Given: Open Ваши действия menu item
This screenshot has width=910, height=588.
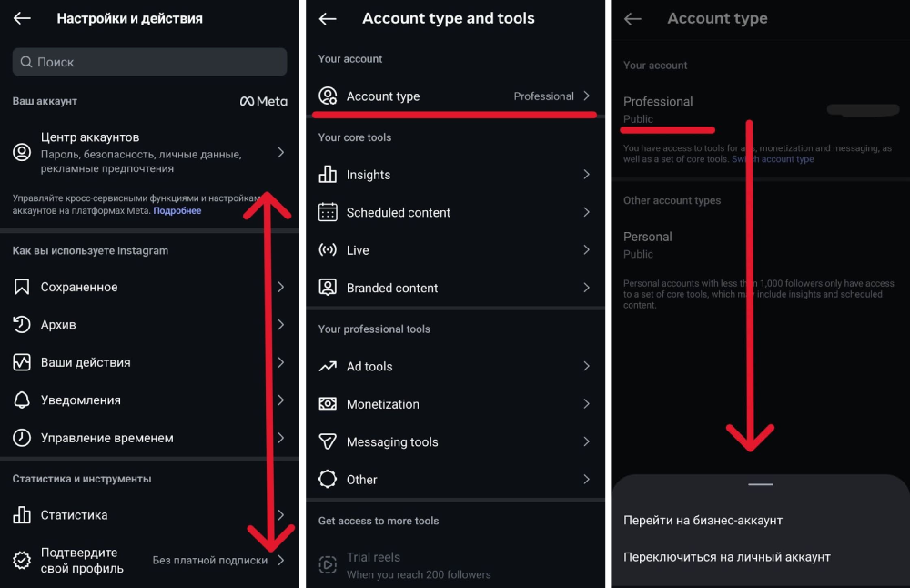Looking at the screenshot, I should [86, 362].
